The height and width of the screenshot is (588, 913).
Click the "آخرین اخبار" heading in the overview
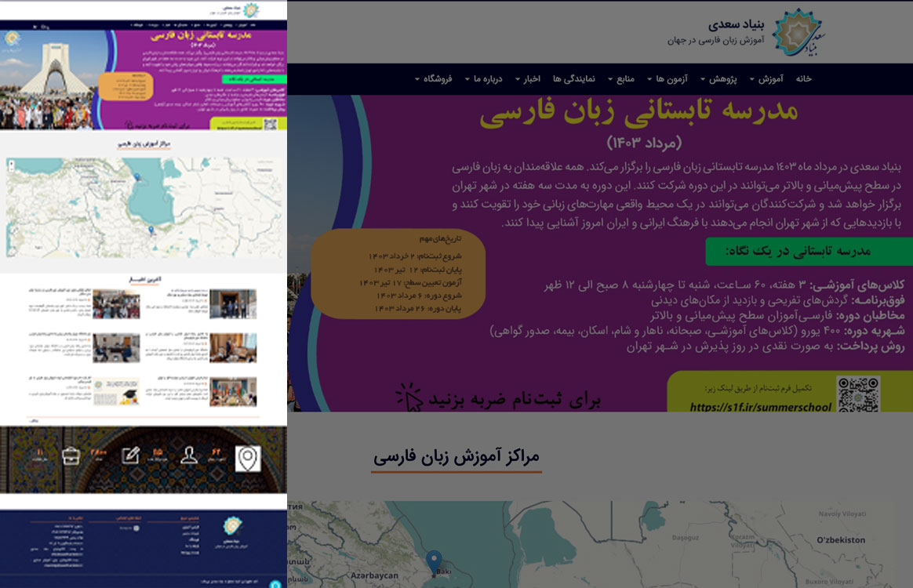coord(145,279)
